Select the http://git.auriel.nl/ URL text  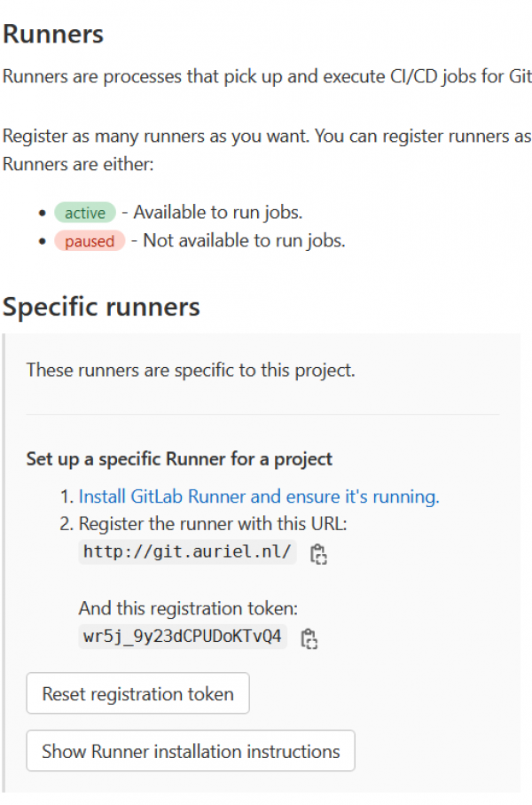[187, 552]
